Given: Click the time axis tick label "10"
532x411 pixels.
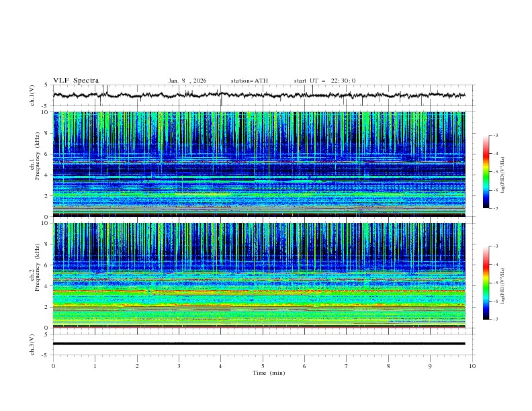Looking at the screenshot, I should coord(472,366).
